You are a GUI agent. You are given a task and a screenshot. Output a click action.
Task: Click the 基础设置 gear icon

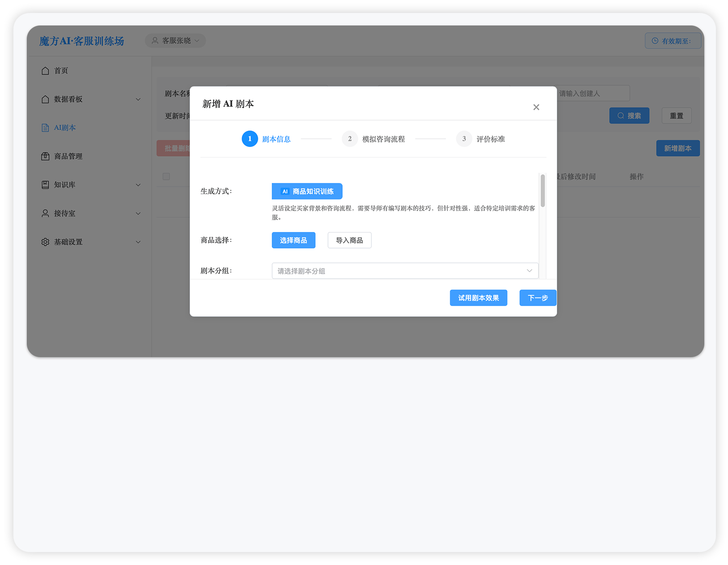(x=45, y=242)
